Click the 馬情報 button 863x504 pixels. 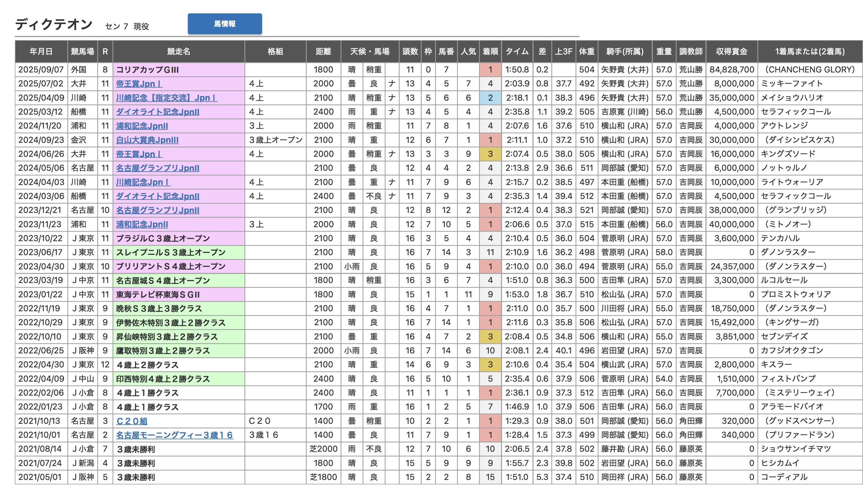pyautogui.click(x=225, y=24)
